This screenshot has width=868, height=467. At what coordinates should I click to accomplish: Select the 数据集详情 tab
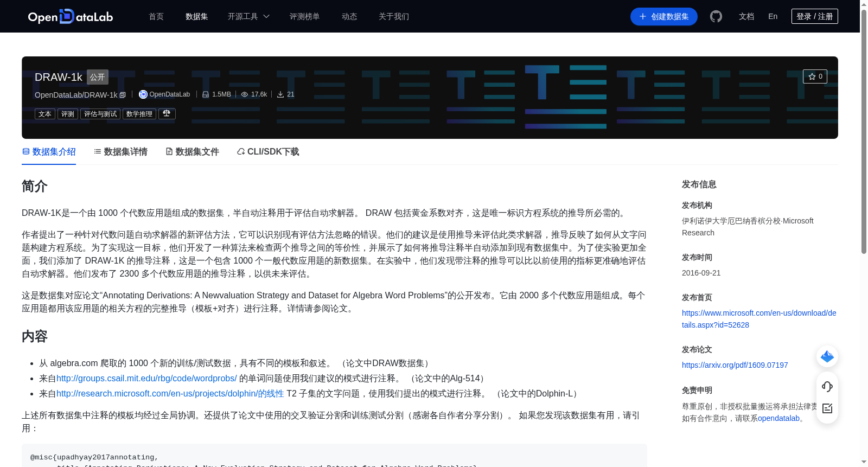(120, 152)
